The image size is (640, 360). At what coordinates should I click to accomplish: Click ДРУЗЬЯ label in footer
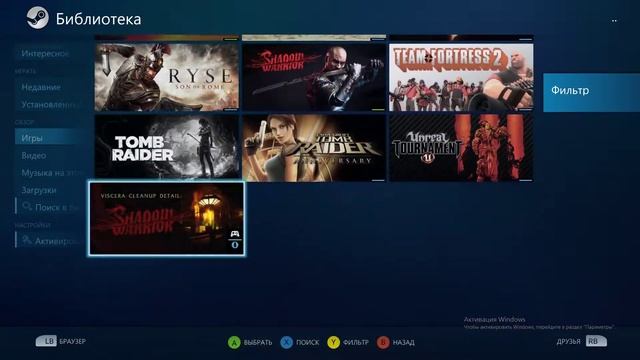click(x=569, y=341)
